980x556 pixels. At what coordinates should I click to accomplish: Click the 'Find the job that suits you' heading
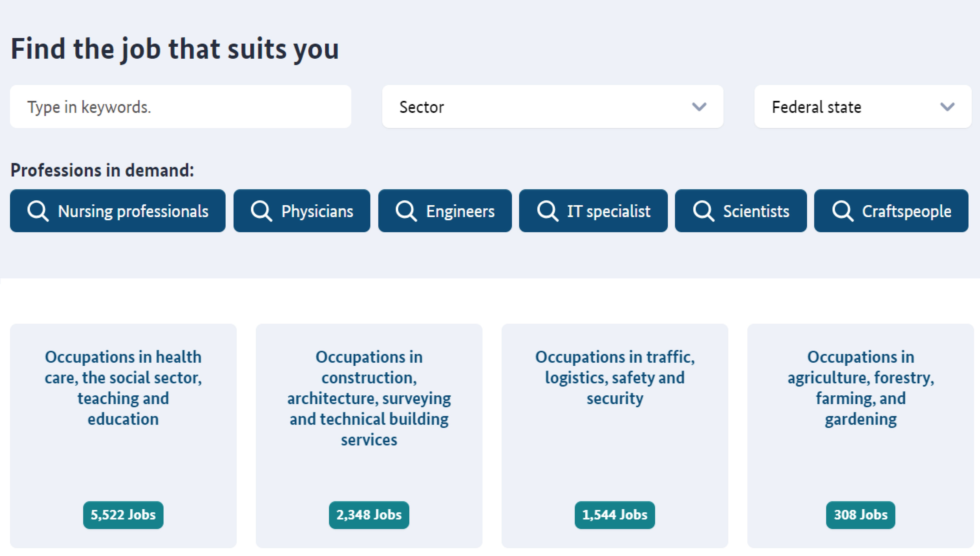point(175,50)
